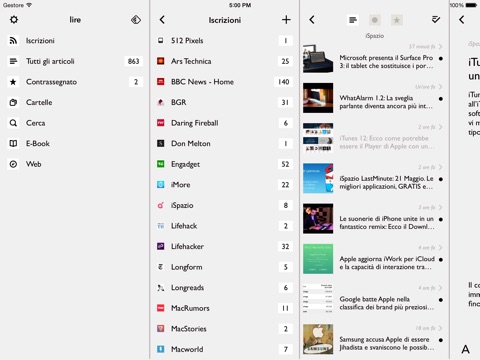Open Macworld blue feed icon

pos(161,349)
